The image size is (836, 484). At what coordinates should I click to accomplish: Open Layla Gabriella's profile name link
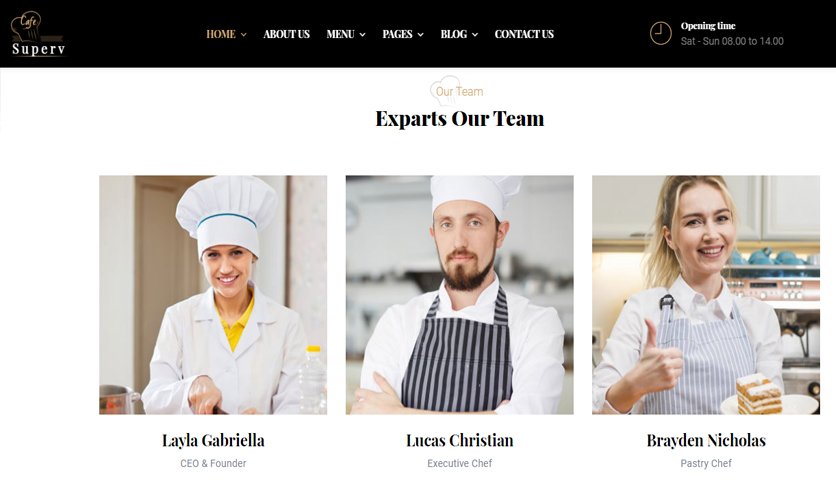[213, 440]
